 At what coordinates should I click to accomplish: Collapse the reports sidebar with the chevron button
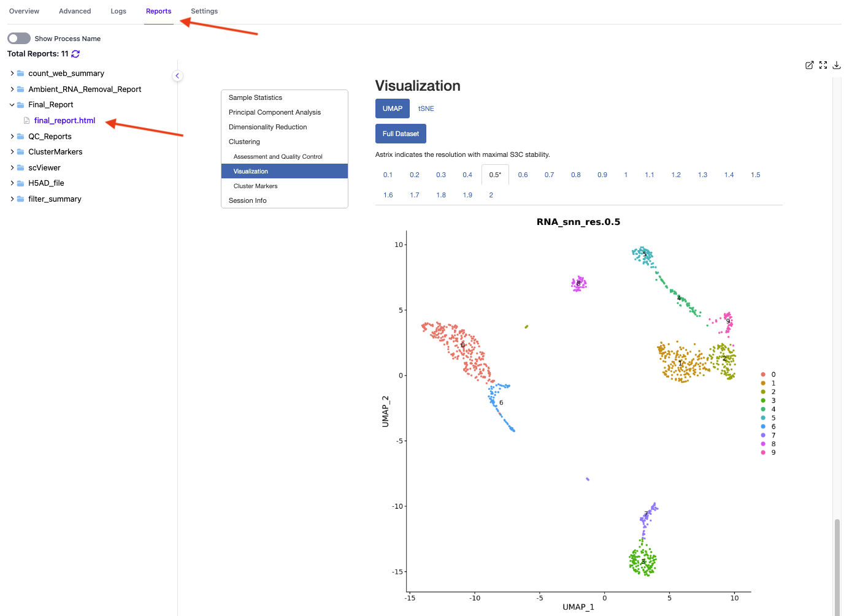[177, 76]
